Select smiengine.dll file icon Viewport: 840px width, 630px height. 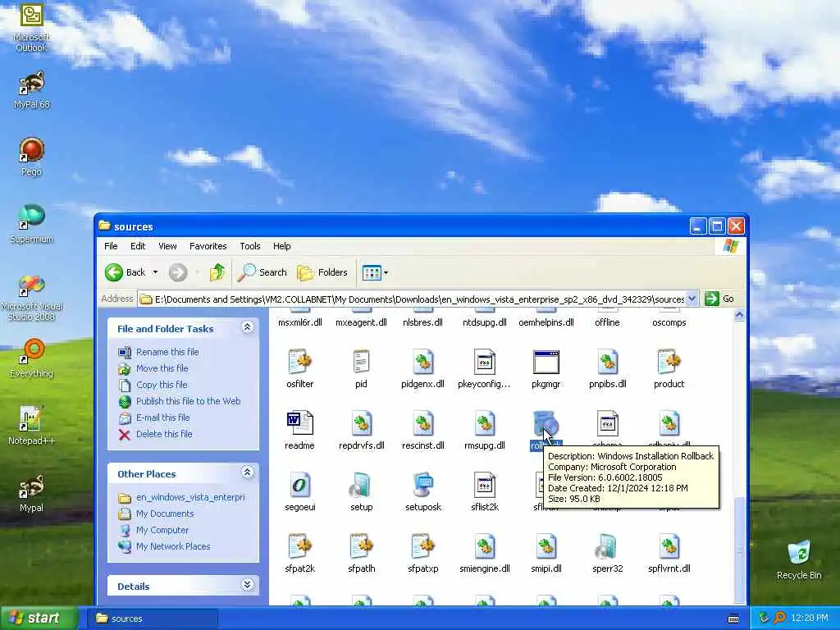pos(484,547)
